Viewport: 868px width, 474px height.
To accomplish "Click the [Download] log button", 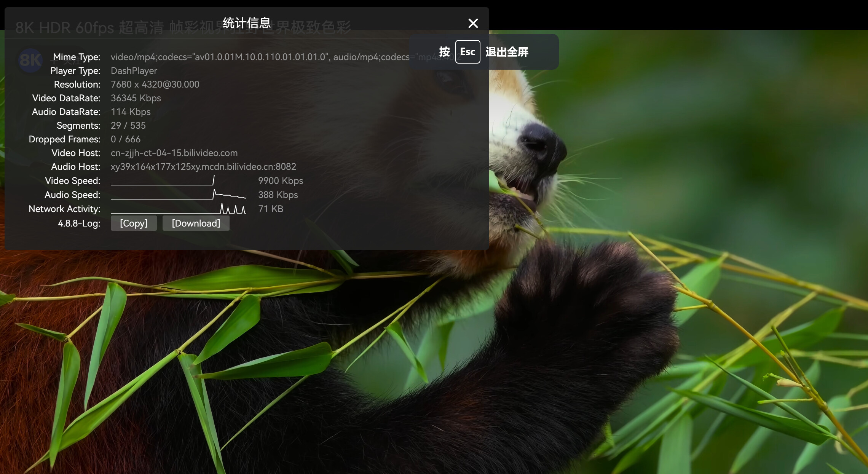I will click(196, 223).
